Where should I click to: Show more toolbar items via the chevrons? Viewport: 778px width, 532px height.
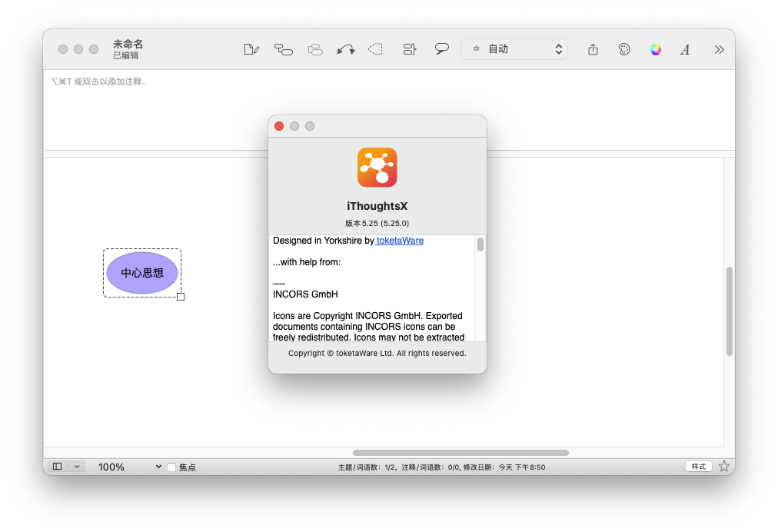719,49
